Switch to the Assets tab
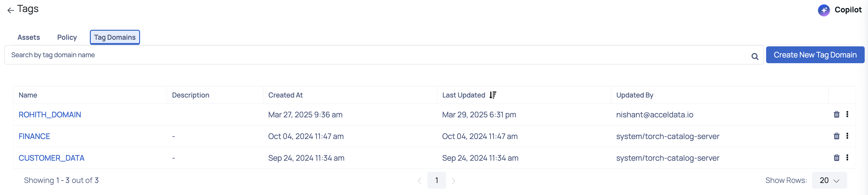 [x=29, y=37]
